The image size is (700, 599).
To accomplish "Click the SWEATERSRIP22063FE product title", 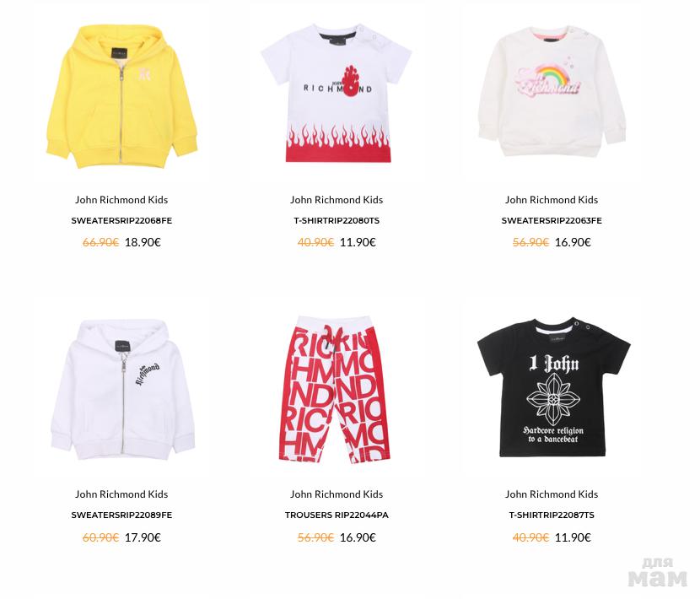I will tap(552, 221).
